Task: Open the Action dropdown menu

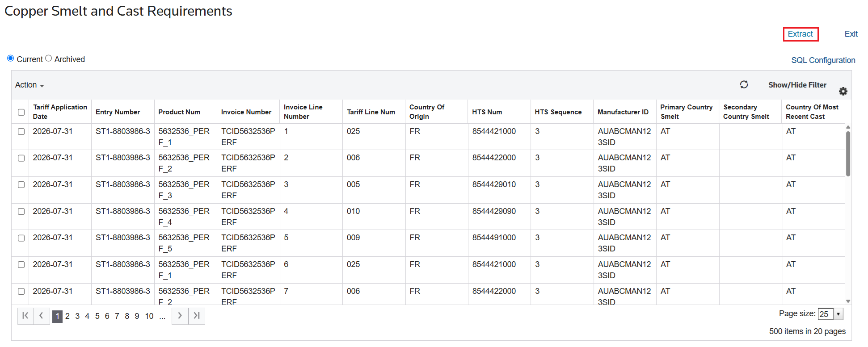Action: (29, 85)
